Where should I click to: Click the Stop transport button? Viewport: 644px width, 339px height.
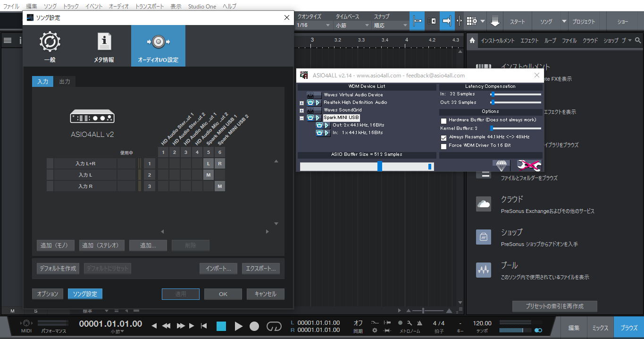pyautogui.click(x=221, y=326)
